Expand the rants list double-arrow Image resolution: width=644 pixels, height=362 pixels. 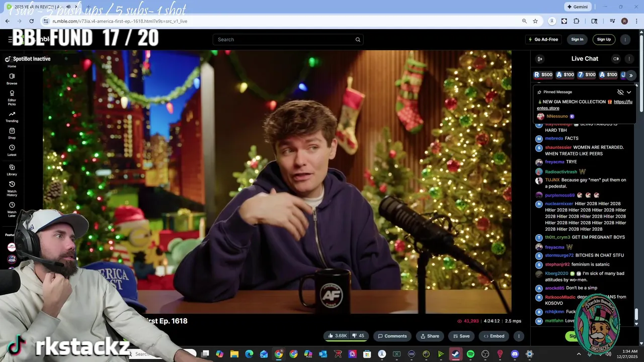630,75
